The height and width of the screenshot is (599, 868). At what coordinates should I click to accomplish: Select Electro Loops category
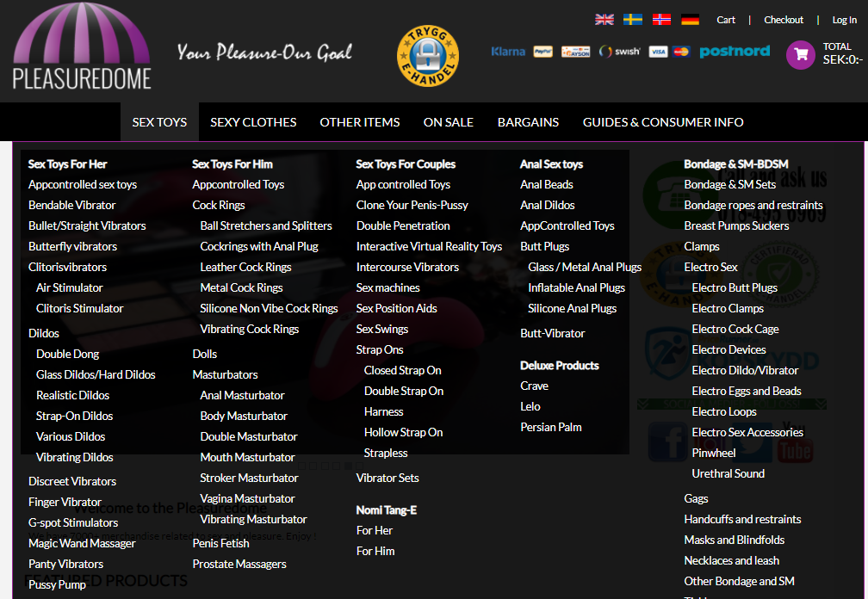[724, 412]
